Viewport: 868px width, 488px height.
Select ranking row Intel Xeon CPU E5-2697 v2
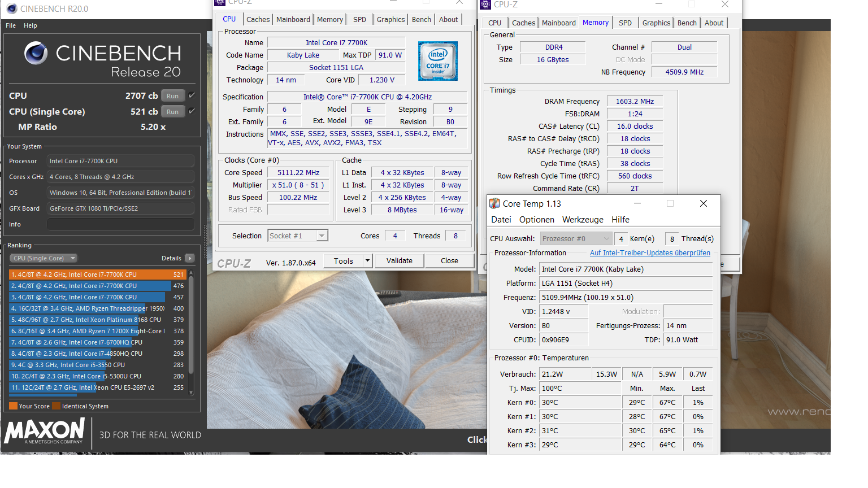coord(98,387)
